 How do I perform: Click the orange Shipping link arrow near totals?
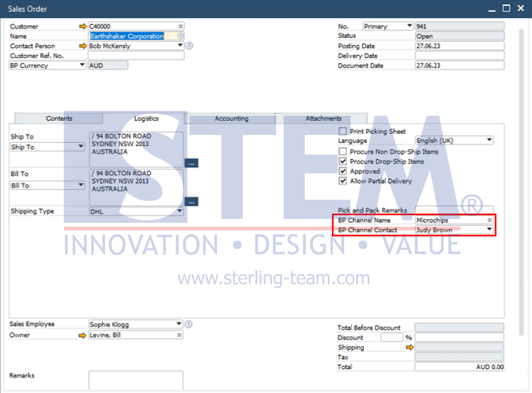click(410, 347)
